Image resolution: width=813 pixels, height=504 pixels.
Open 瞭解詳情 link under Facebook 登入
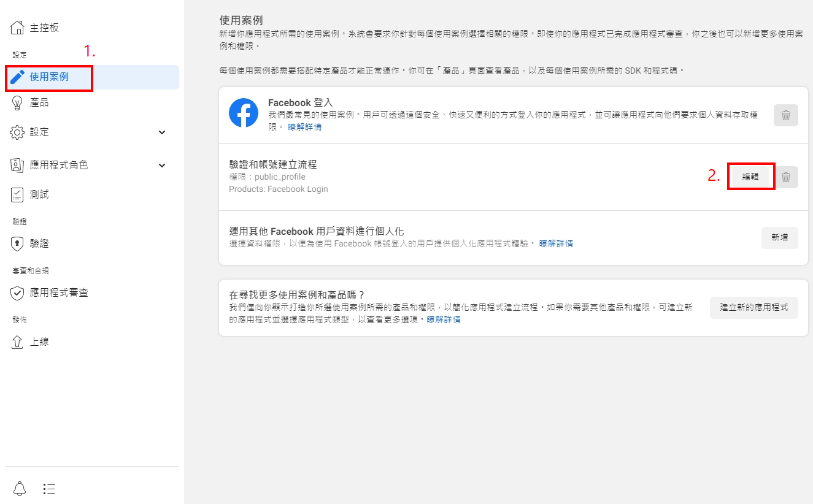[305, 127]
